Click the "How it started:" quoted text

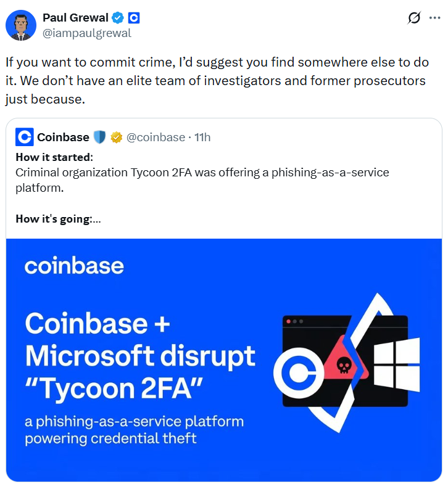[54, 157]
